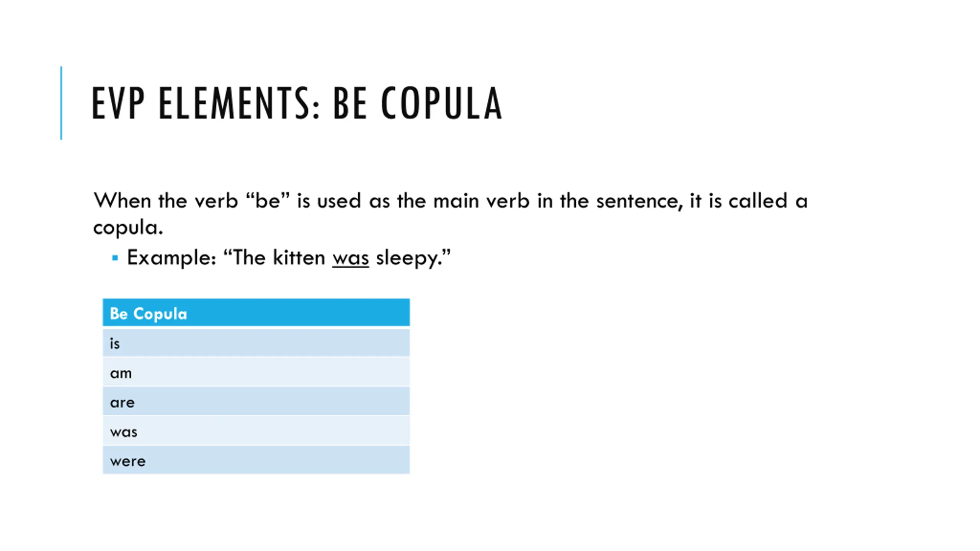Select the "Be Copula" table header cell
The height and width of the screenshot is (551, 980).
tap(256, 313)
